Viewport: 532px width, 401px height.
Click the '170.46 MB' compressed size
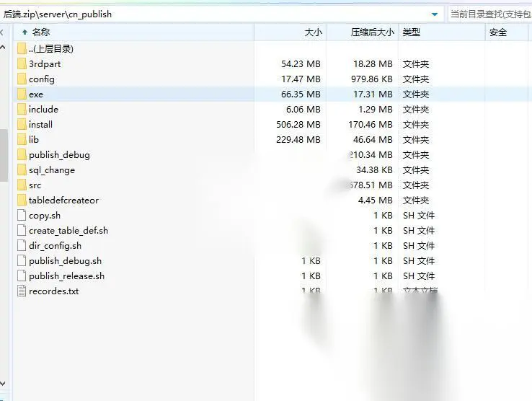(371, 124)
